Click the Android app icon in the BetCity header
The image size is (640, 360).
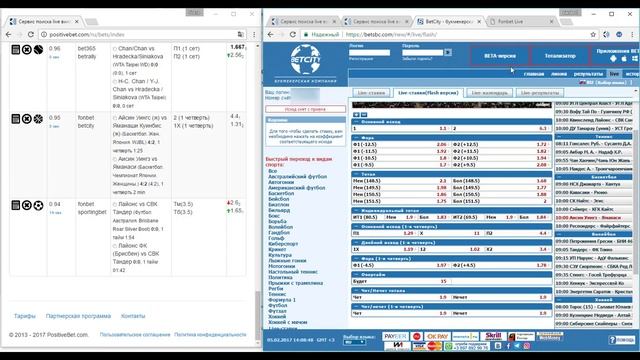click(613, 59)
